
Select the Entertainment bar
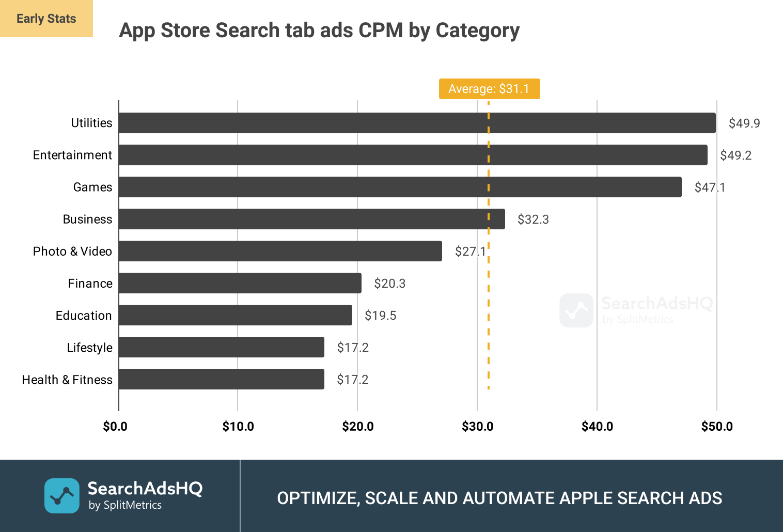413,155
